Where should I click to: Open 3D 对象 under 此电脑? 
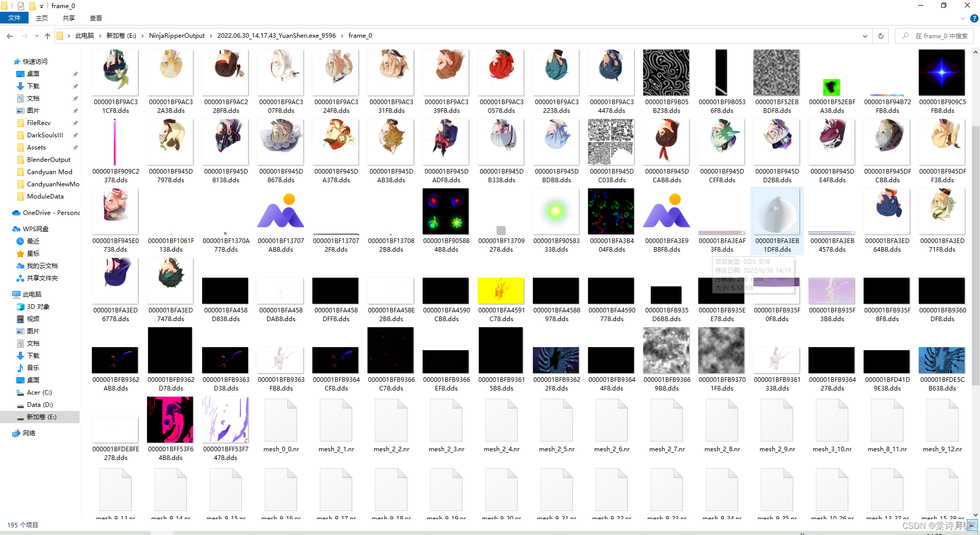pos(38,306)
